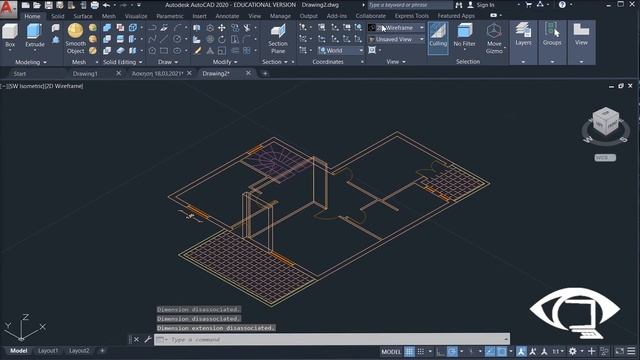Toggle annotation objects visibility in status bar
640x360 pixels.
521,351
